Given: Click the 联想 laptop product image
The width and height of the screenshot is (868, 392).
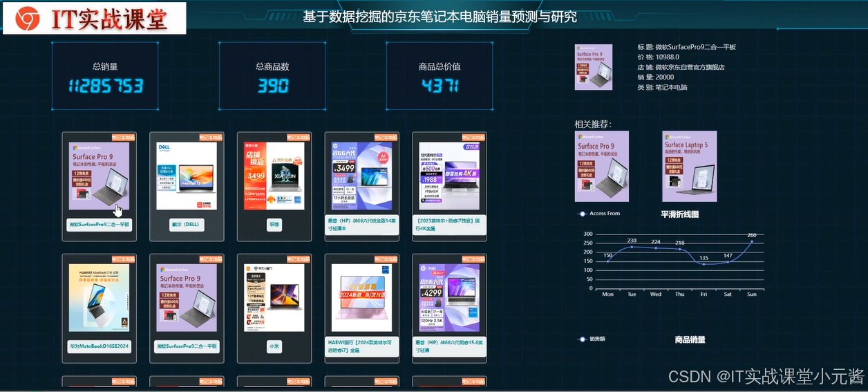Looking at the screenshot, I should coord(274,176).
